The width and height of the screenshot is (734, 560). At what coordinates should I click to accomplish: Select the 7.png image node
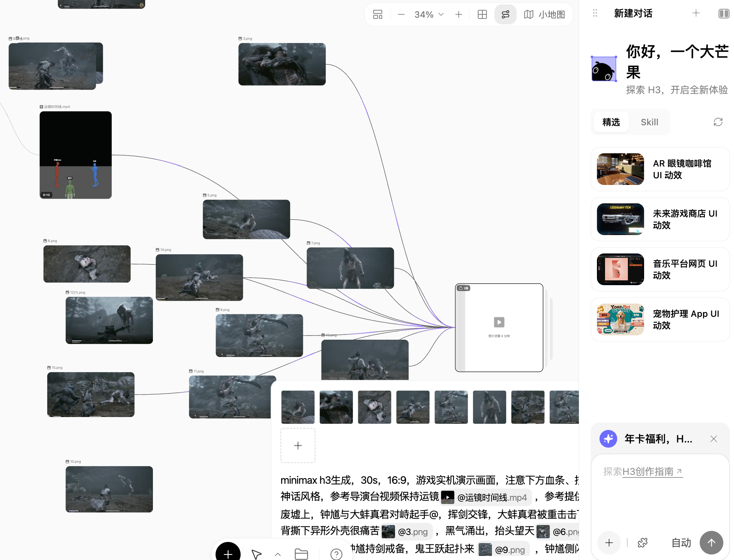pyautogui.click(x=350, y=268)
